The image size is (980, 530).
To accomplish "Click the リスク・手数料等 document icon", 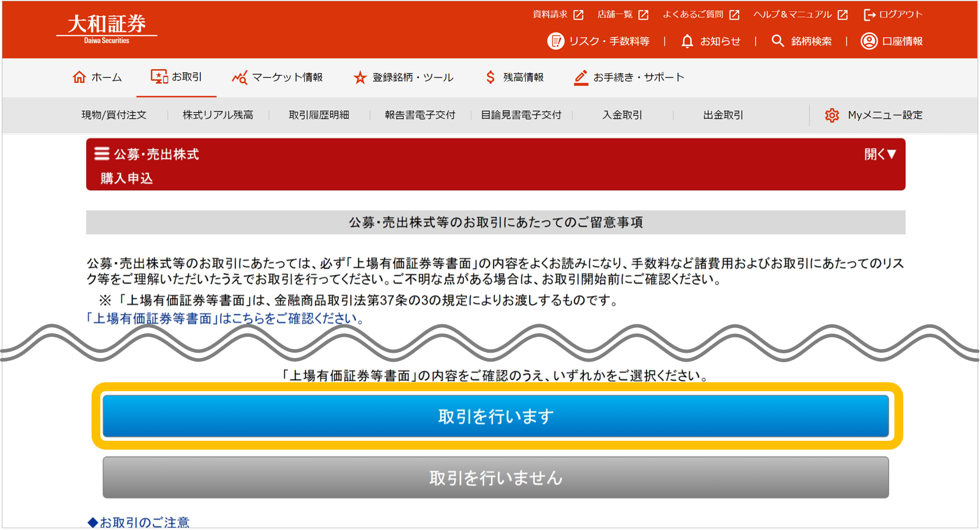I will tap(556, 41).
